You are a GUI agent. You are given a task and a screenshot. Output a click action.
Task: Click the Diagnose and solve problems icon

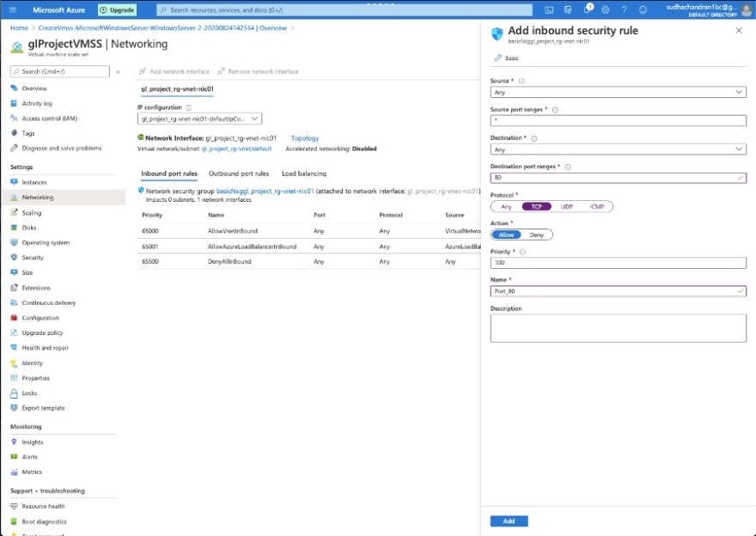[x=14, y=148]
